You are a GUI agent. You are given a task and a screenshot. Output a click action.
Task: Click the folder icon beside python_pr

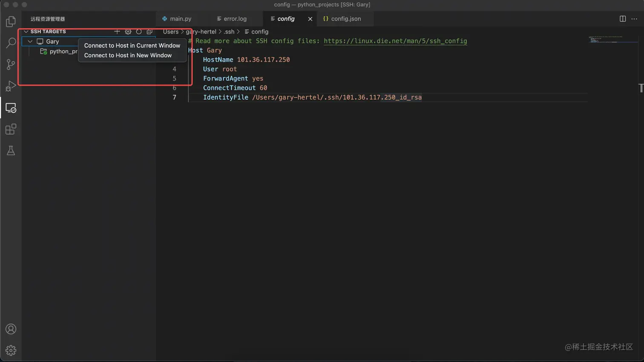pos(43,51)
